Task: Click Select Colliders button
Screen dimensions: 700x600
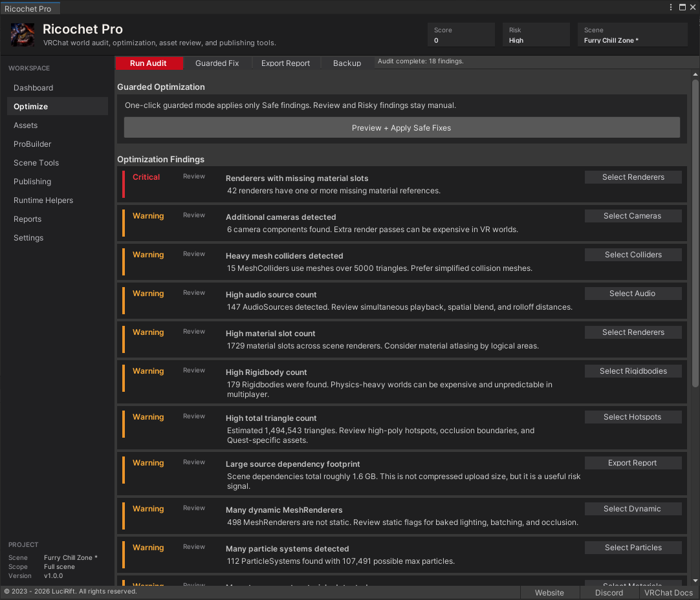Action: (633, 255)
